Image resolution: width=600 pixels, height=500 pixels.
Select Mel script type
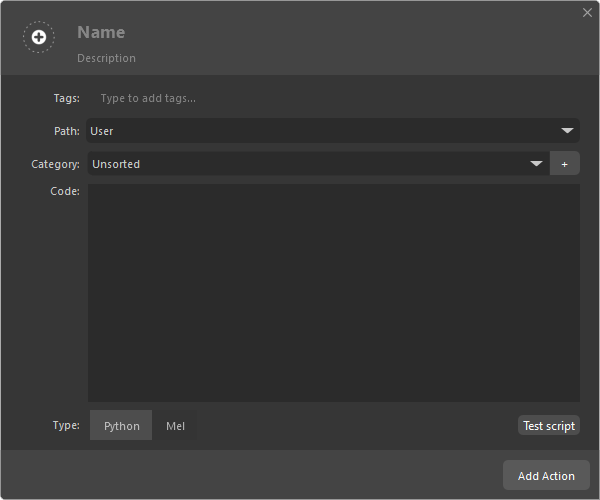[175, 425]
